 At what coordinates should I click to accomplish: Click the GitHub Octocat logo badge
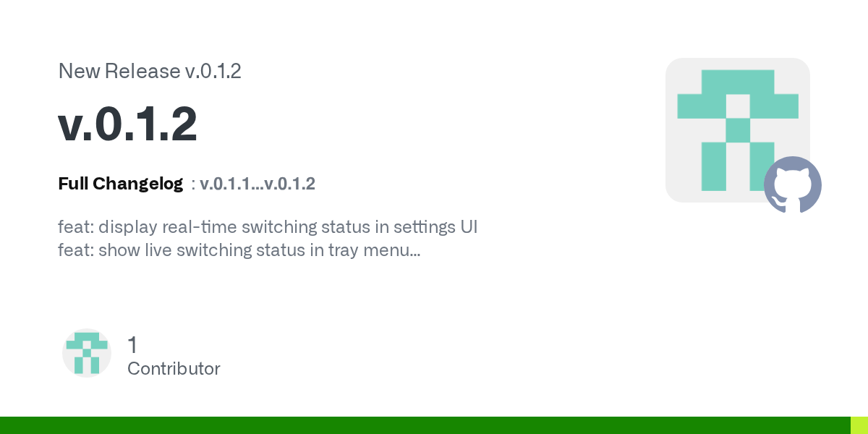(793, 185)
